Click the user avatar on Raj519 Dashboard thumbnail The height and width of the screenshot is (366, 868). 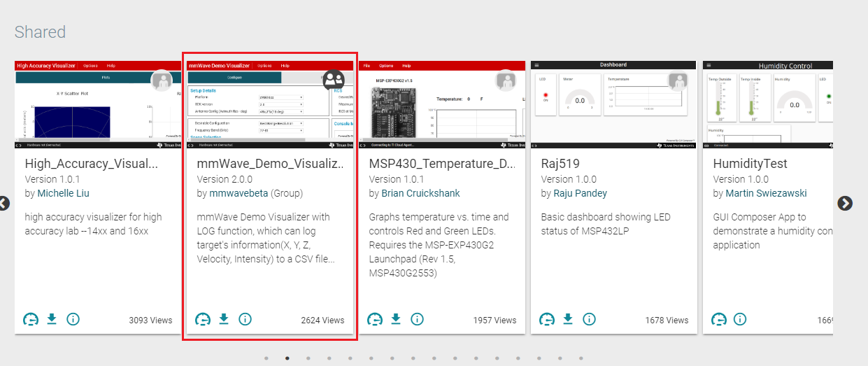click(678, 80)
